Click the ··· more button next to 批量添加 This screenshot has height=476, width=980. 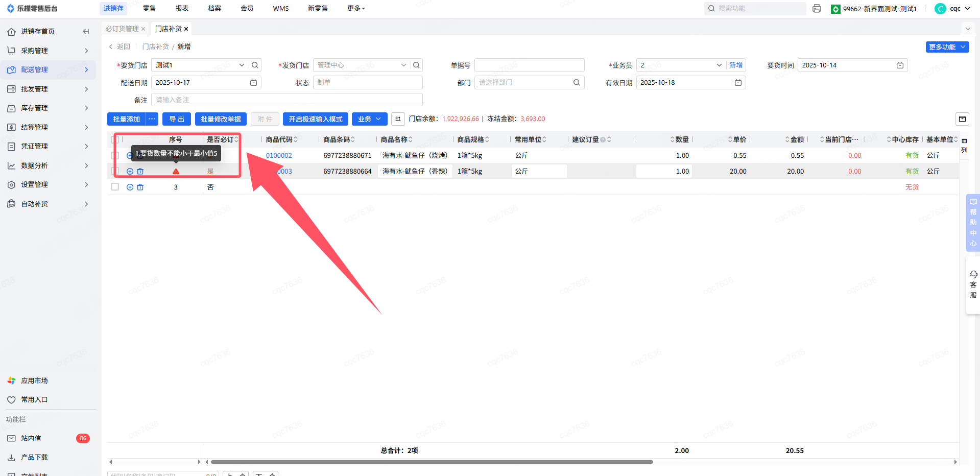pos(152,119)
